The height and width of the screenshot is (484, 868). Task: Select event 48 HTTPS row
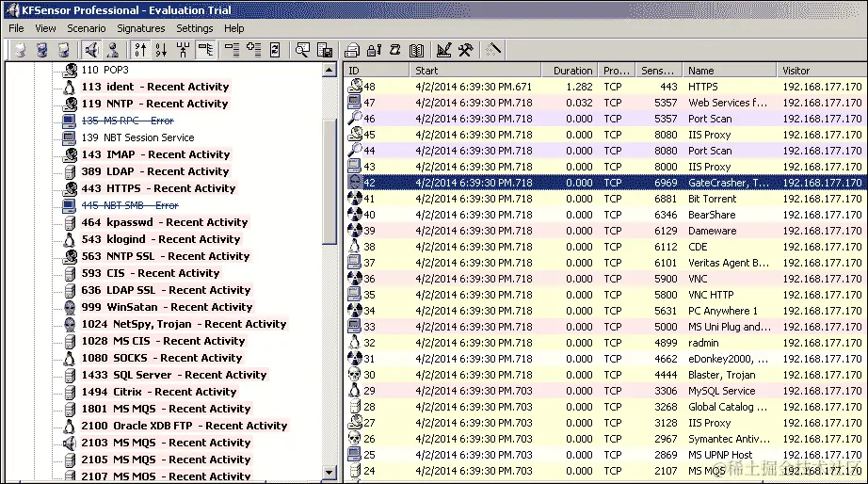[605, 87]
